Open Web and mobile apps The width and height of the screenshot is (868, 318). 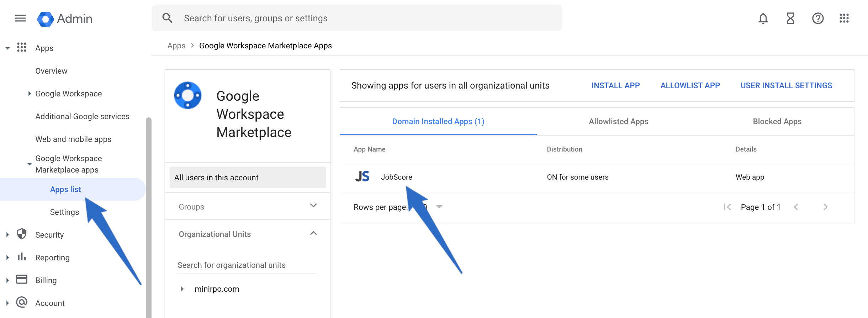point(73,139)
